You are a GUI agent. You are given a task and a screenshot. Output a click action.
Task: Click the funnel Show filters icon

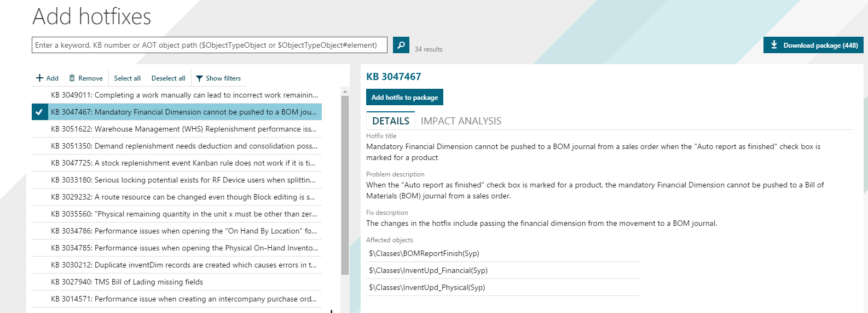(199, 78)
